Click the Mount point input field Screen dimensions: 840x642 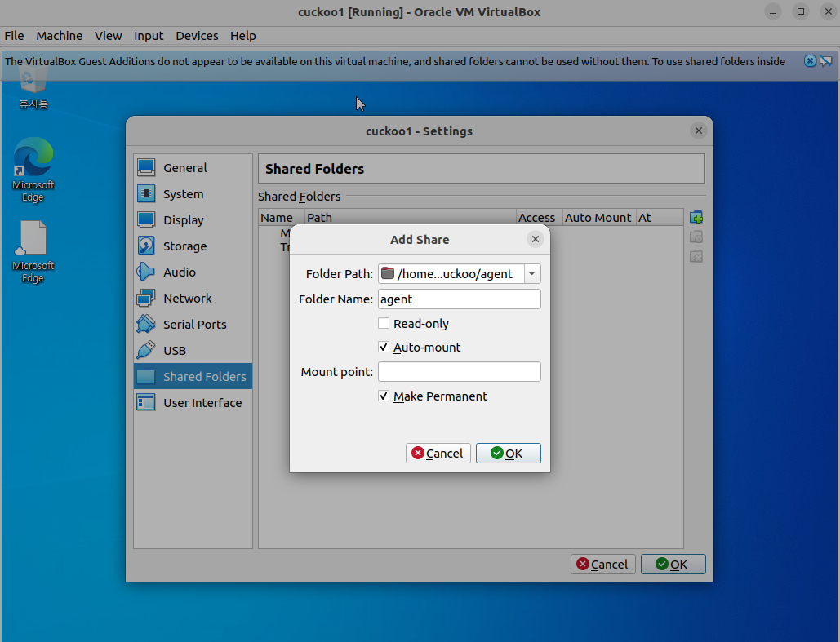click(x=459, y=372)
